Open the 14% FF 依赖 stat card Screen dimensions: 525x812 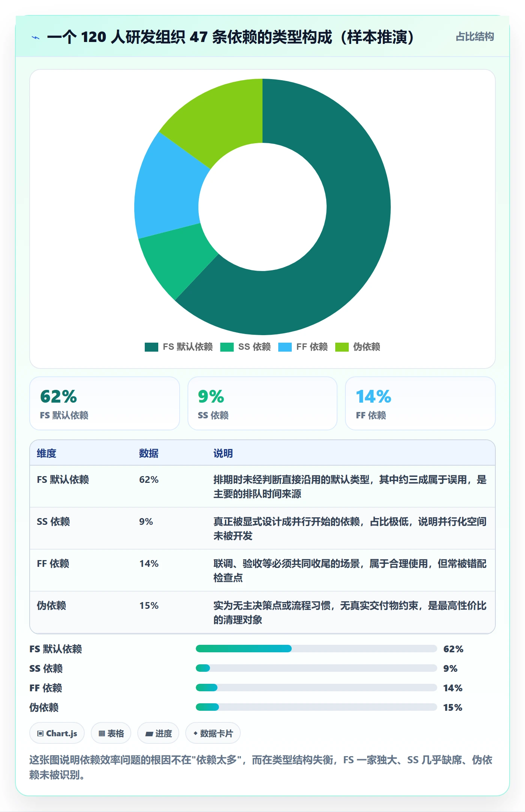[x=420, y=403]
